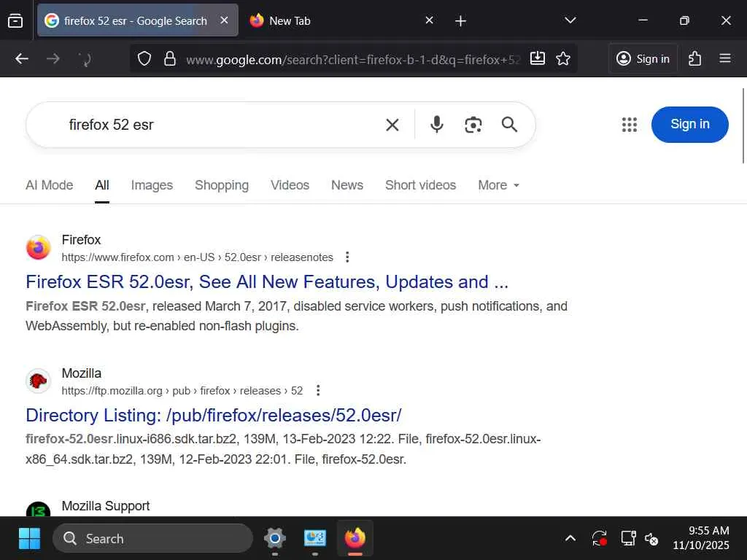Click the browser URL address bar
The image size is (747, 560).
352,59
